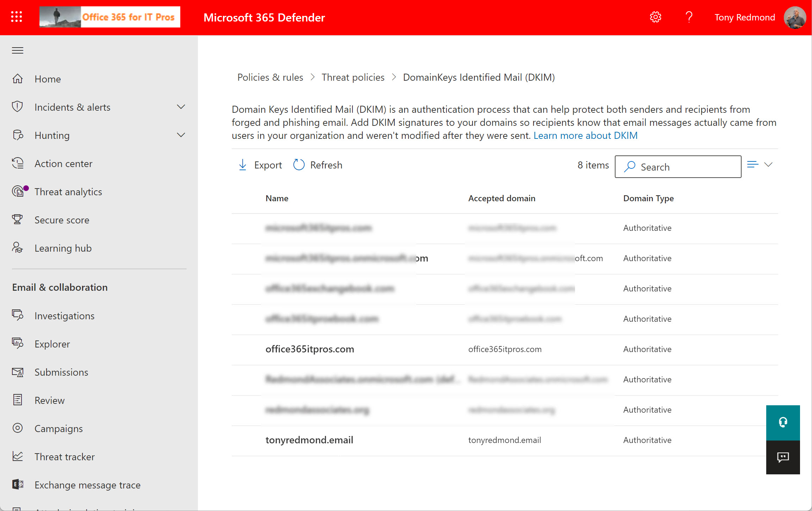The height and width of the screenshot is (511, 812).
Task: Click Policies & rules breadcrumb link
Action: click(270, 77)
